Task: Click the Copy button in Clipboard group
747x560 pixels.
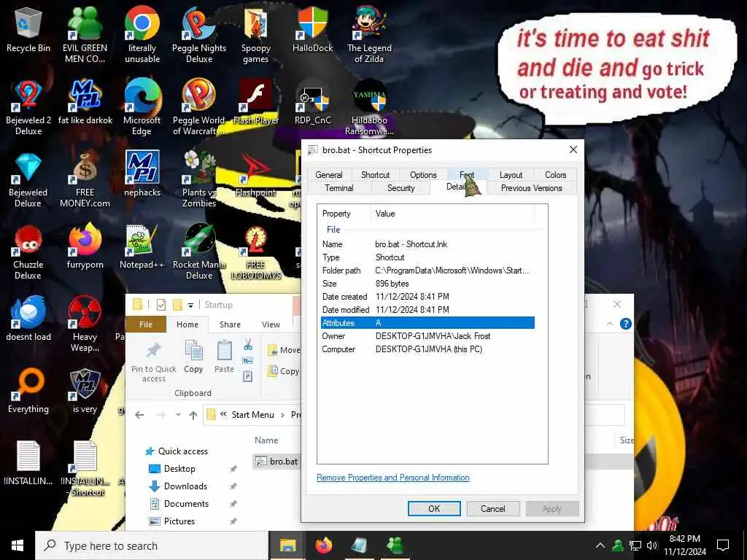Action: point(193,357)
